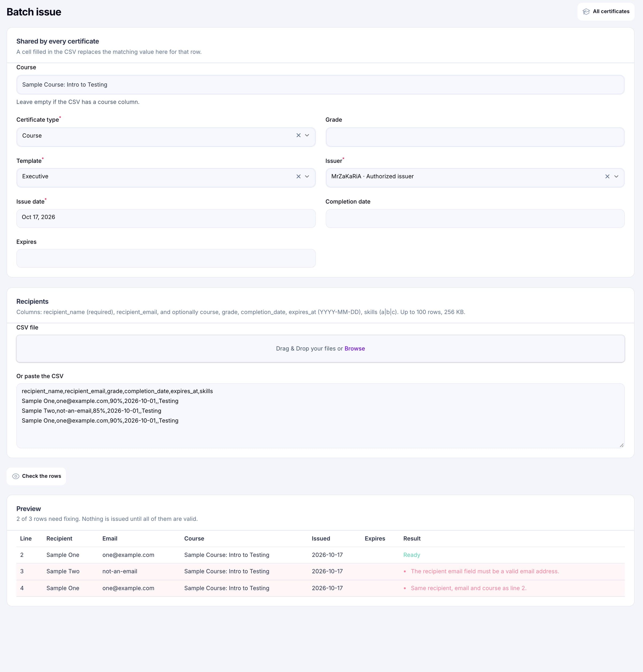Viewport: 643px width, 672px height.
Task: Click the '2 of 3 rows need fixing' message
Action: pyautogui.click(x=107, y=519)
